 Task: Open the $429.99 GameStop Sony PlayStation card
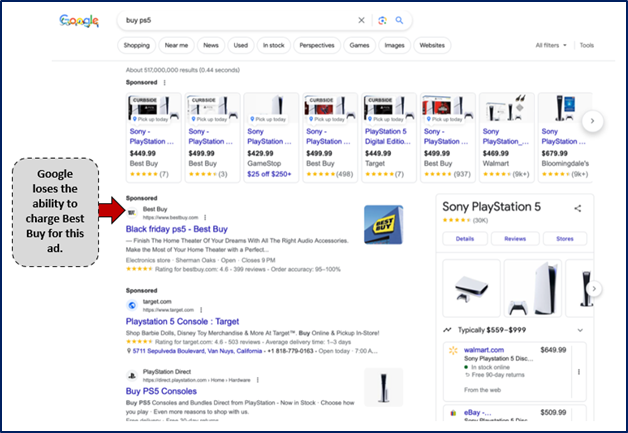tap(271, 137)
